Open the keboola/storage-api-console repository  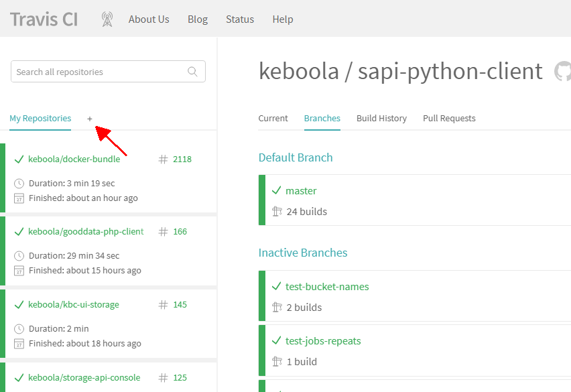(84, 377)
